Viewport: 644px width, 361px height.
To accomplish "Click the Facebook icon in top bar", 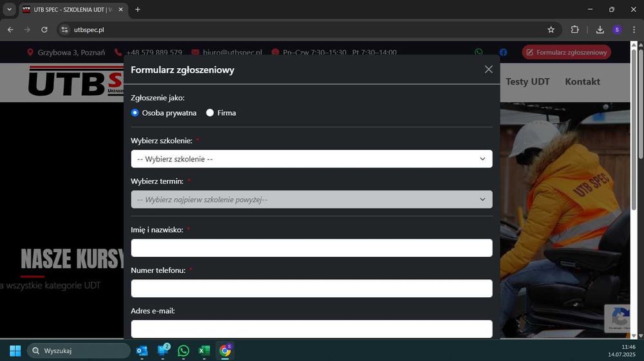I will (503, 52).
